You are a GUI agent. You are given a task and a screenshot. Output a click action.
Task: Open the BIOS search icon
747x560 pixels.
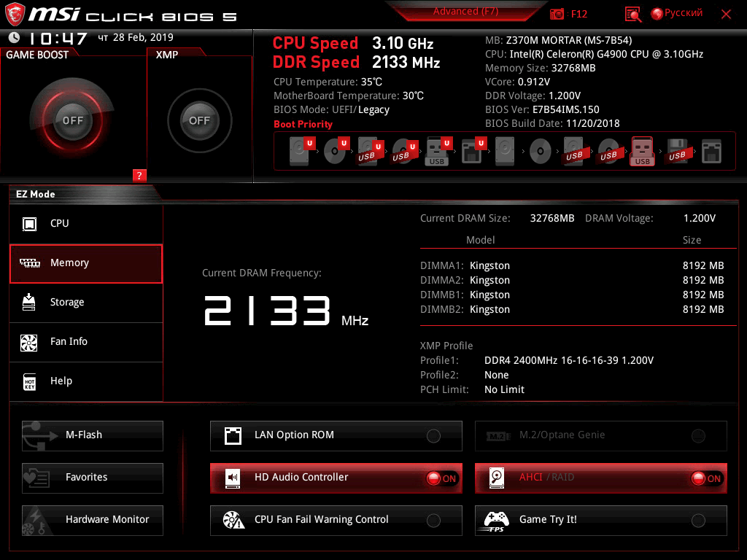click(x=633, y=15)
